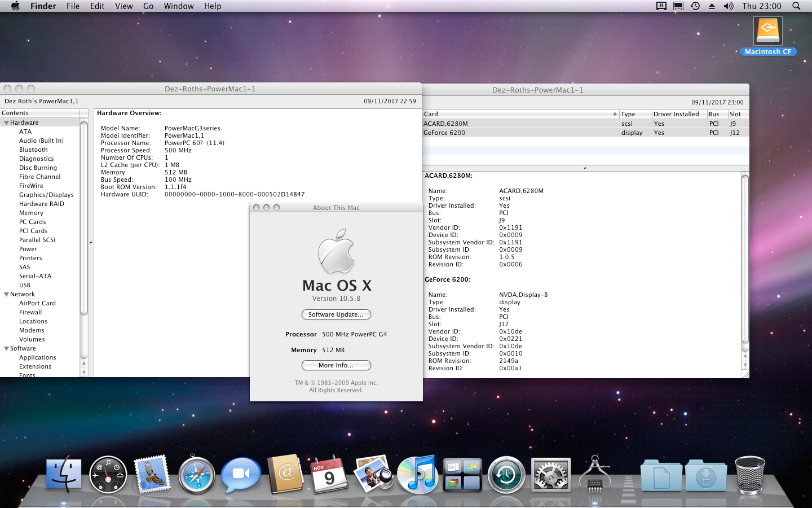
Task: Collapse the Software section triangle
Action: point(6,348)
